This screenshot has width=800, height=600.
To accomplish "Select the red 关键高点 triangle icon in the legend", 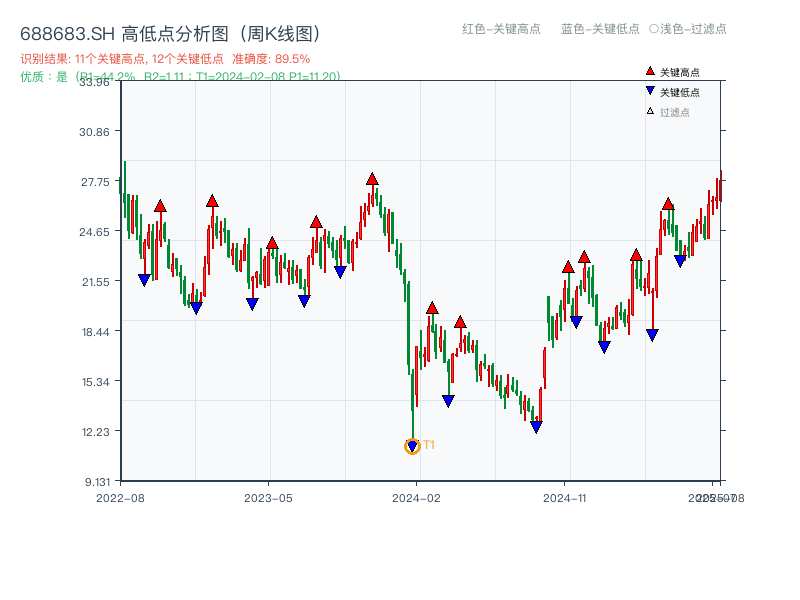I will [650, 71].
